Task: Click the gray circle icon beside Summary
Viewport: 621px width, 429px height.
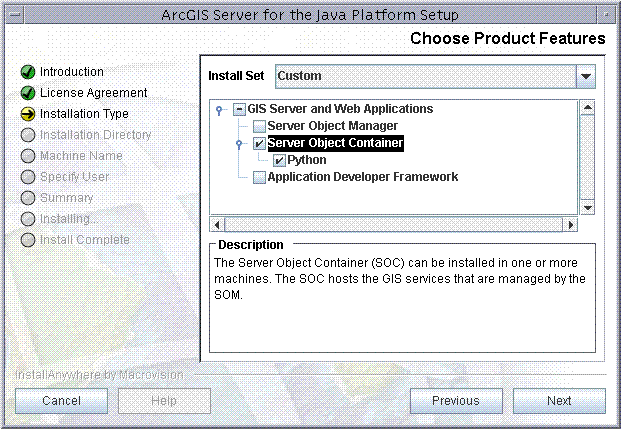Action: 28,198
